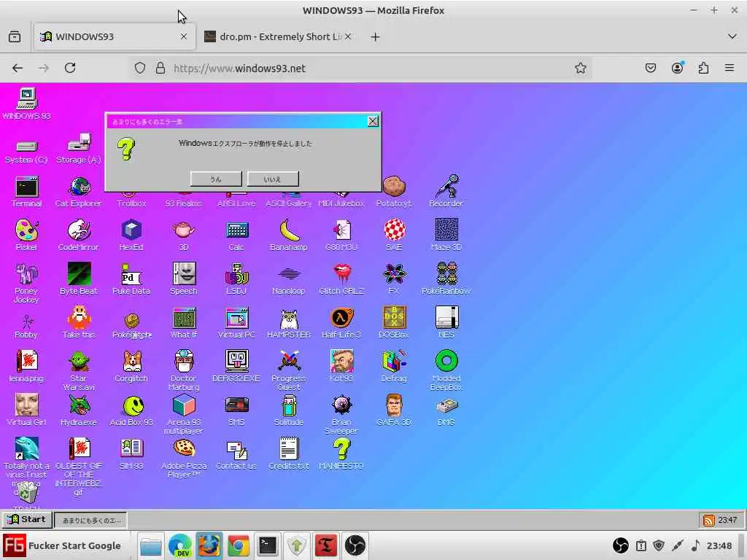747x560 pixels.
Task: Open Doctor Marburg icon
Action: click(x=183, y=370)
